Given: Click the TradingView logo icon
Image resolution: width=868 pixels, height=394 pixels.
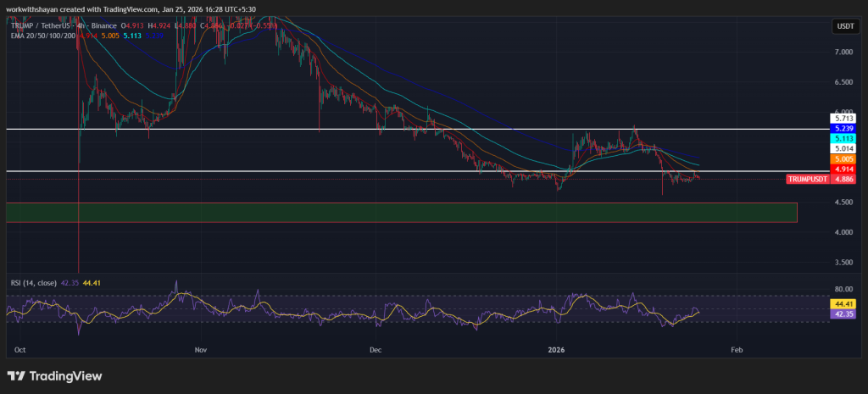Looking at the screenshot, I should pos(16,375).
